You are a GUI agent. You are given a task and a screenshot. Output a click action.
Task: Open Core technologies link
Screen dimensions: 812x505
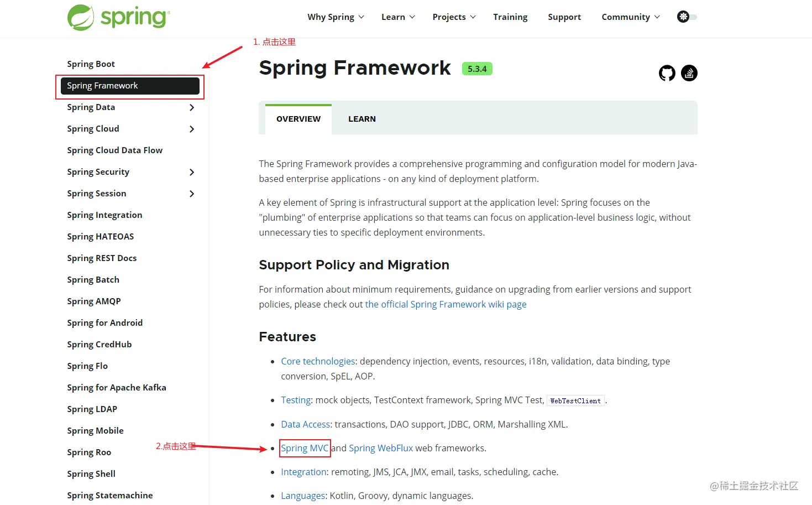(318, 361)
